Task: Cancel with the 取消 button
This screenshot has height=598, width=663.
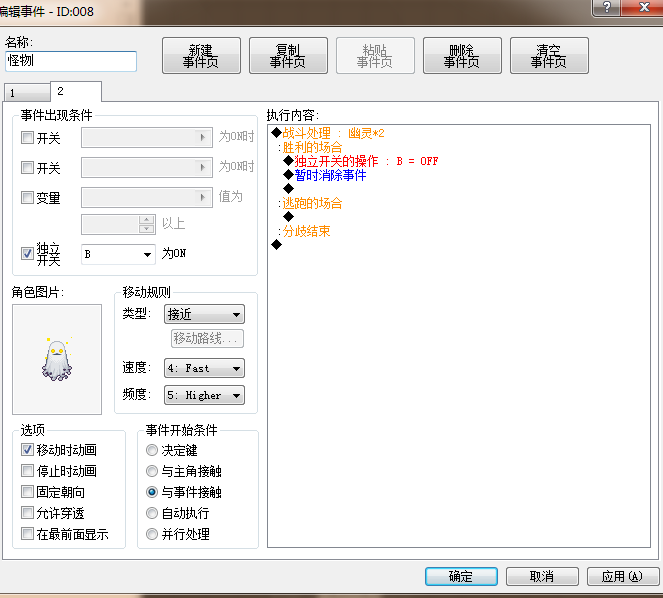Action: pos(542,576)
